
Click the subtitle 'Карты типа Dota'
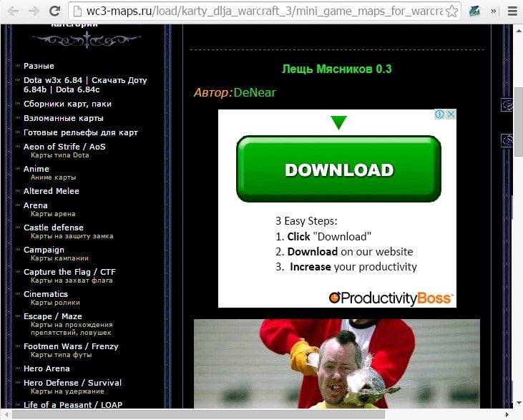coord(59,155)
